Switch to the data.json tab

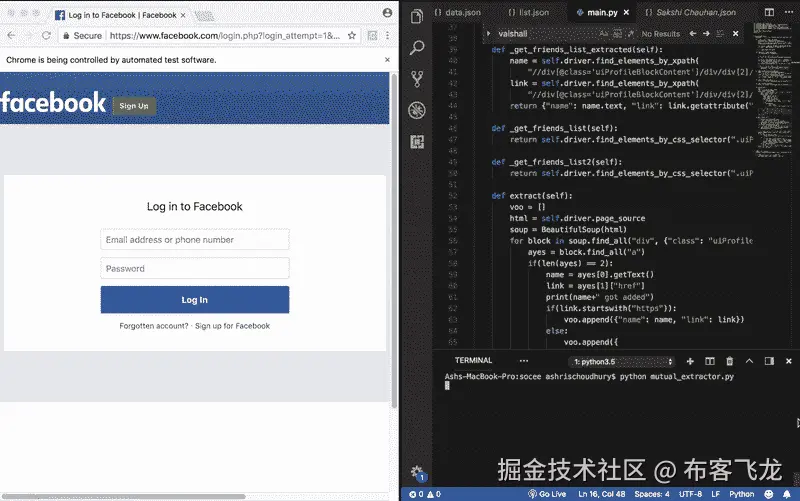458,12
